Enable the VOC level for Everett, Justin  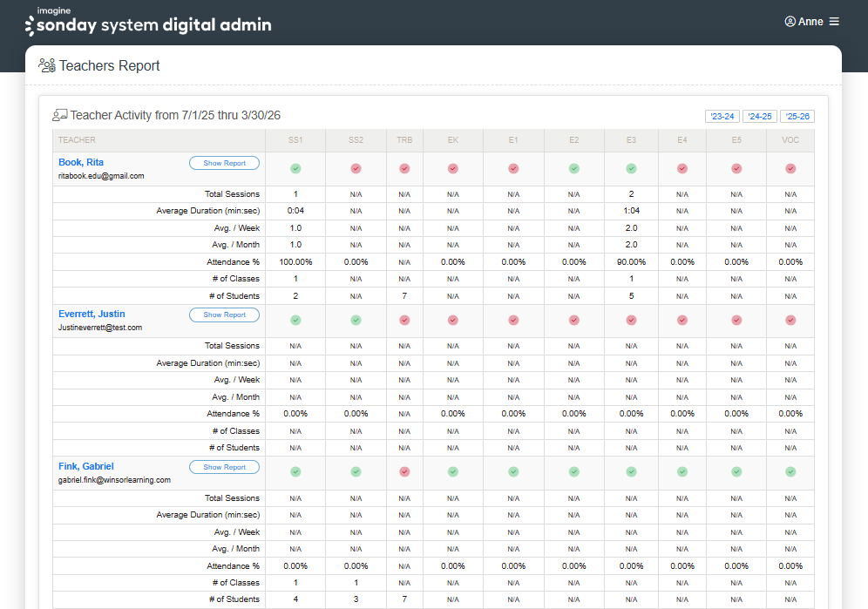[790, 320]
